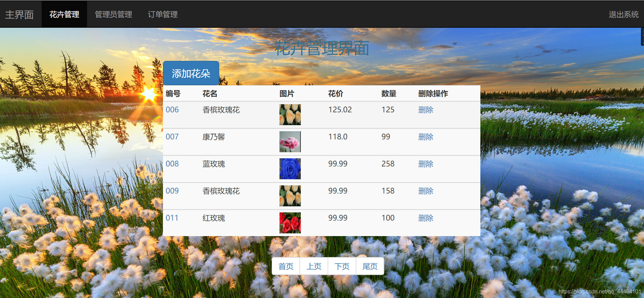
Task: Click quantity value 99
Action: pyautogui.click(x=386, y=137)
